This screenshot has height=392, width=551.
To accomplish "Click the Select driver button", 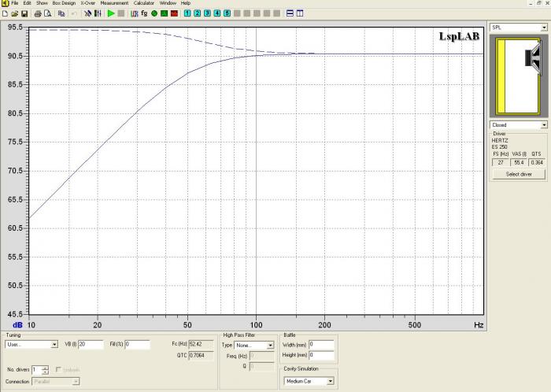I will [518, 173].
